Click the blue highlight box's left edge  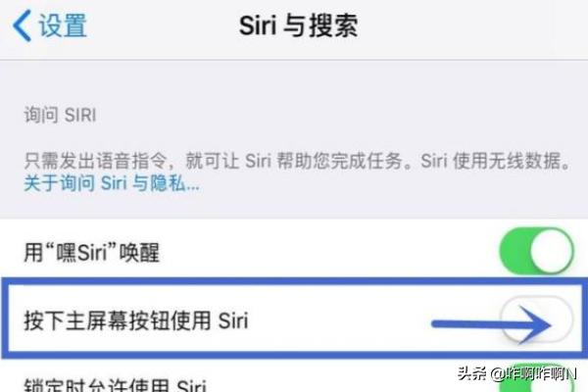[5, 318]
